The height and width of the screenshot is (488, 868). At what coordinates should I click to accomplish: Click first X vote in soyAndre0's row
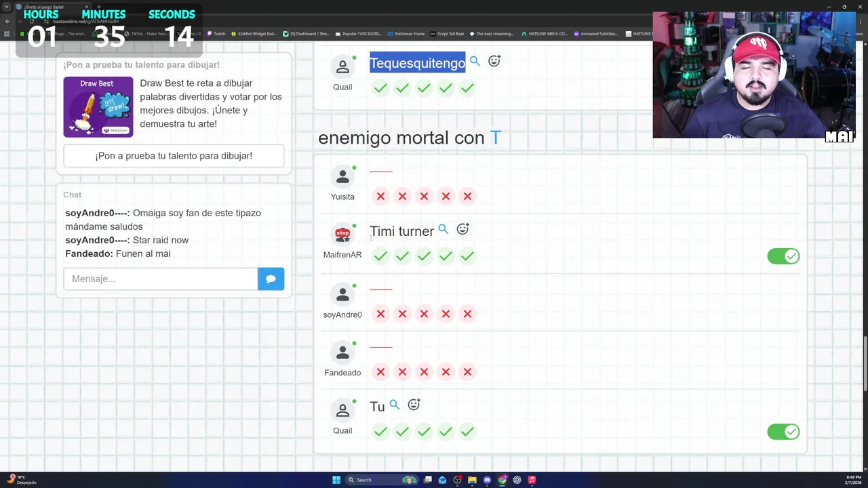click(380, 314)
